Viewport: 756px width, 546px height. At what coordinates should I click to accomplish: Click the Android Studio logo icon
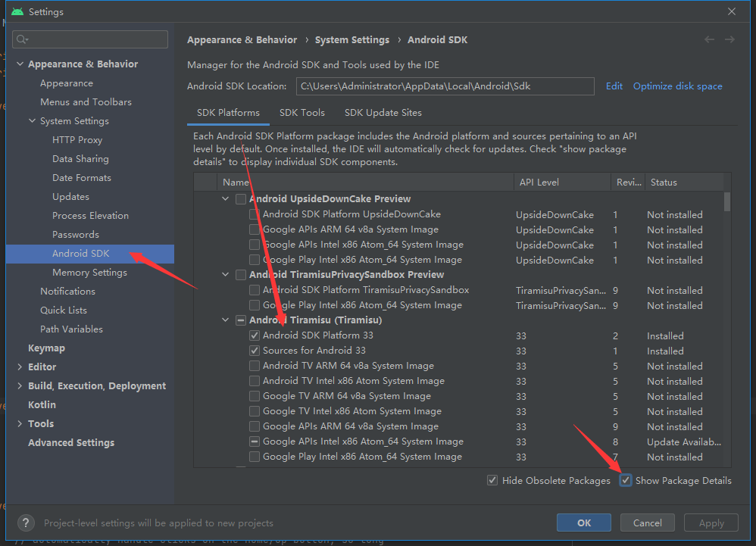point(17,11)
